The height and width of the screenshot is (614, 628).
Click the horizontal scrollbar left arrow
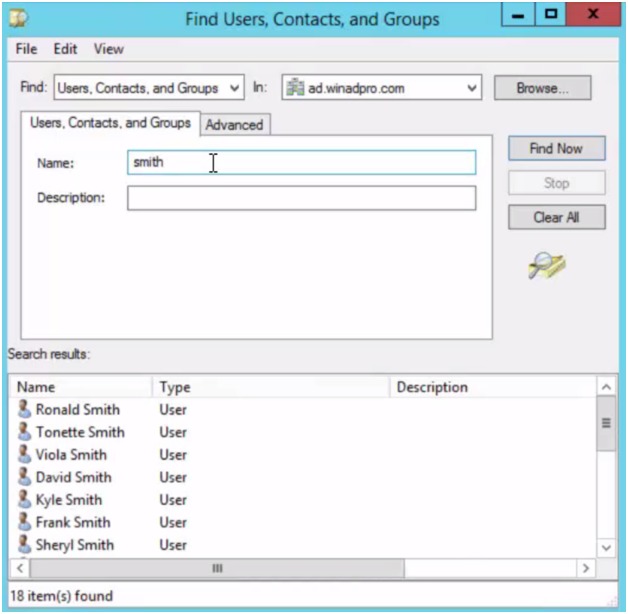pos(20,568)
